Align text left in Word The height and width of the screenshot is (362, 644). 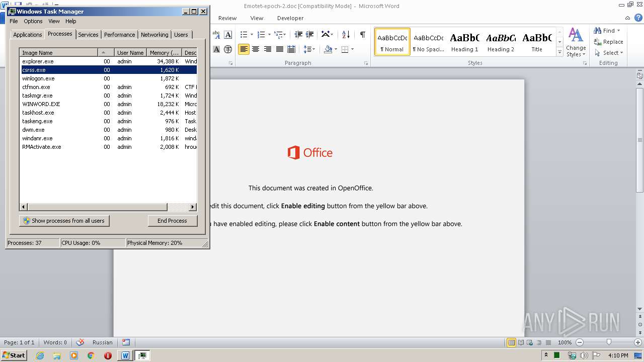pyautogui.click(x=244, y=49)
